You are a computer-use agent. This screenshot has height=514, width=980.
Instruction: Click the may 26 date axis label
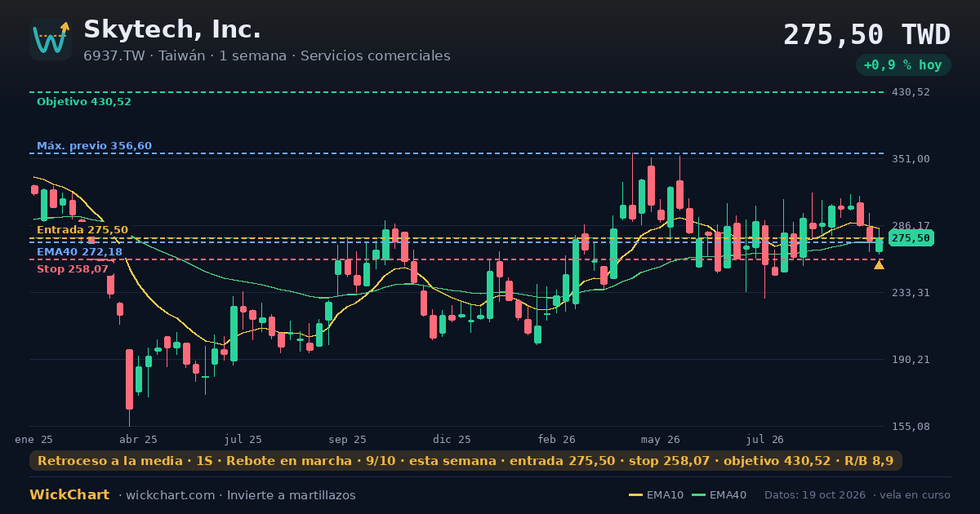pyautogui.click(x=661, y=439)
